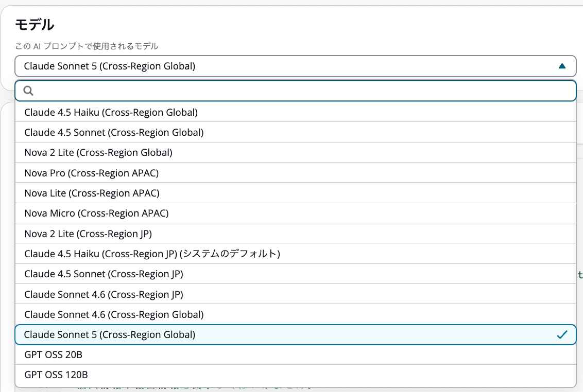This screenshot has height=392, width=583.
Task: Collapse the model dropdown using the arrow
Action: coord(562,66)
